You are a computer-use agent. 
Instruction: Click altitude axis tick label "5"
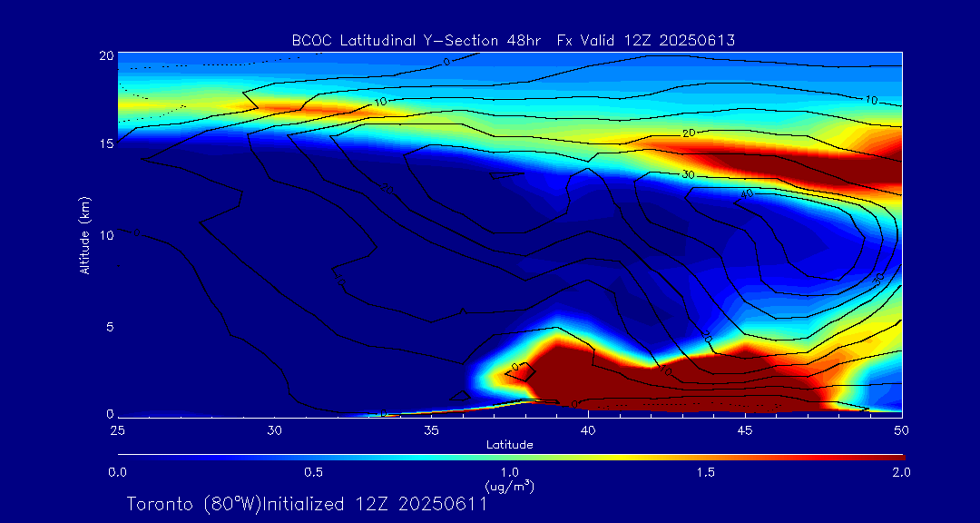click(x=110, y=327)
